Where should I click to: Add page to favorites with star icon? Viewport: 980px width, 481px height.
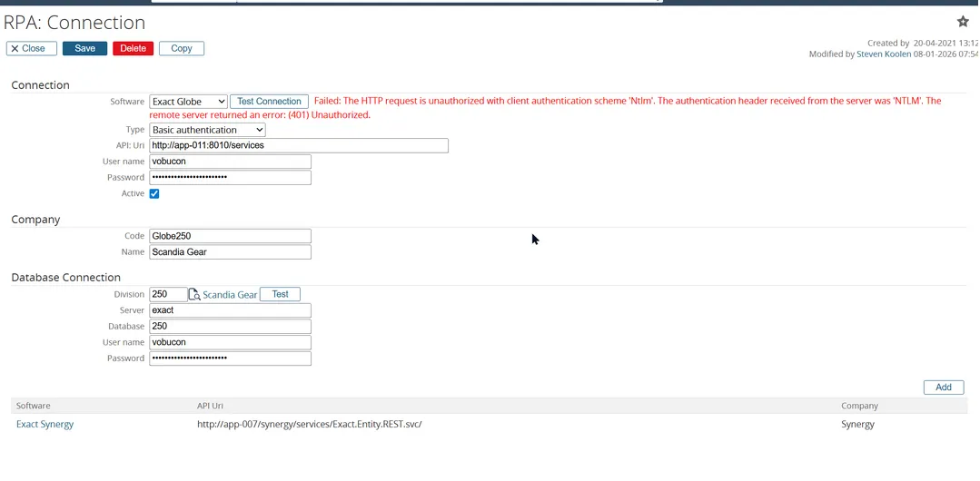tap(963, 22)
